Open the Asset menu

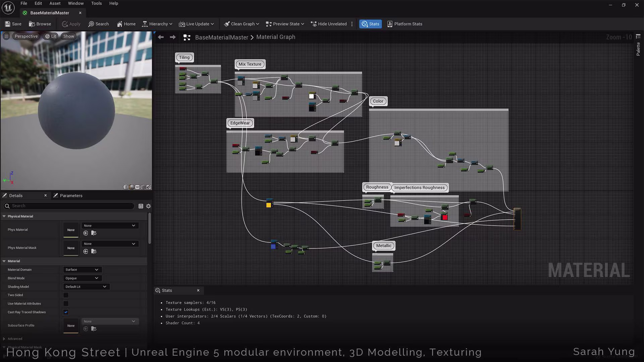[55, 3]
